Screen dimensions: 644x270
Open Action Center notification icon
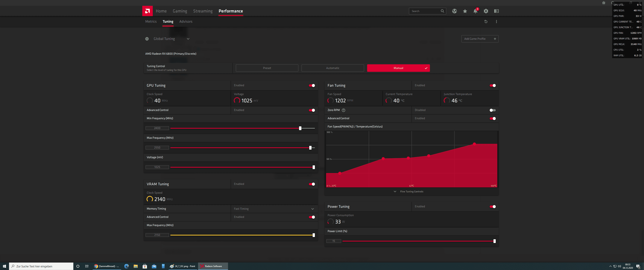click(x=638, y=266)
